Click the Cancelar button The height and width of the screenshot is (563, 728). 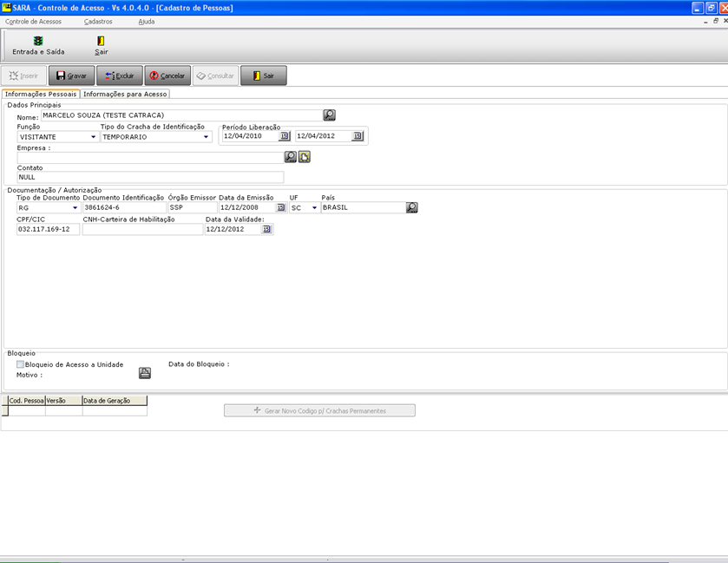[167, 75]
